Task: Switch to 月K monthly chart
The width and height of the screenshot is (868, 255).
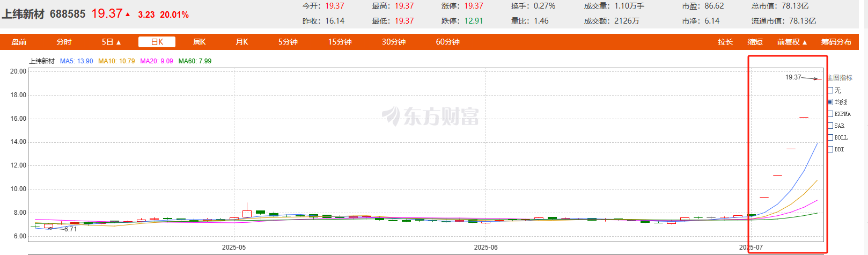Action: (x=242, y=42)
